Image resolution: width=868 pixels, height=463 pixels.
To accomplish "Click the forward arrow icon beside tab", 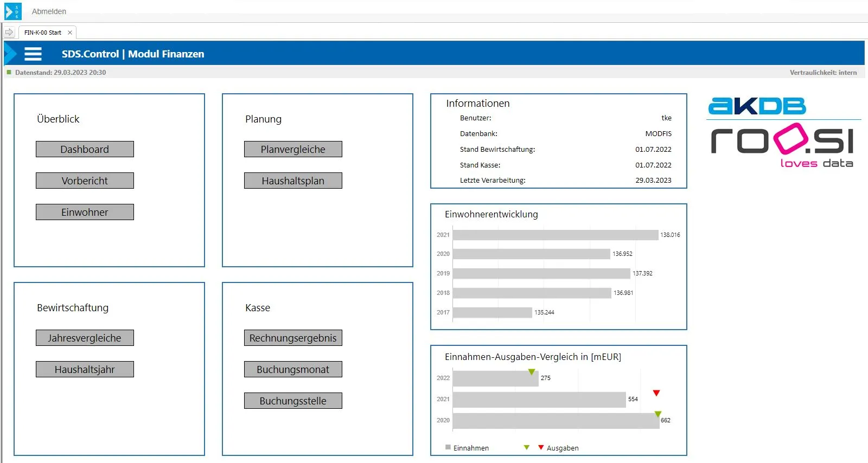I will pyautogui.click(x=9, y=33).
